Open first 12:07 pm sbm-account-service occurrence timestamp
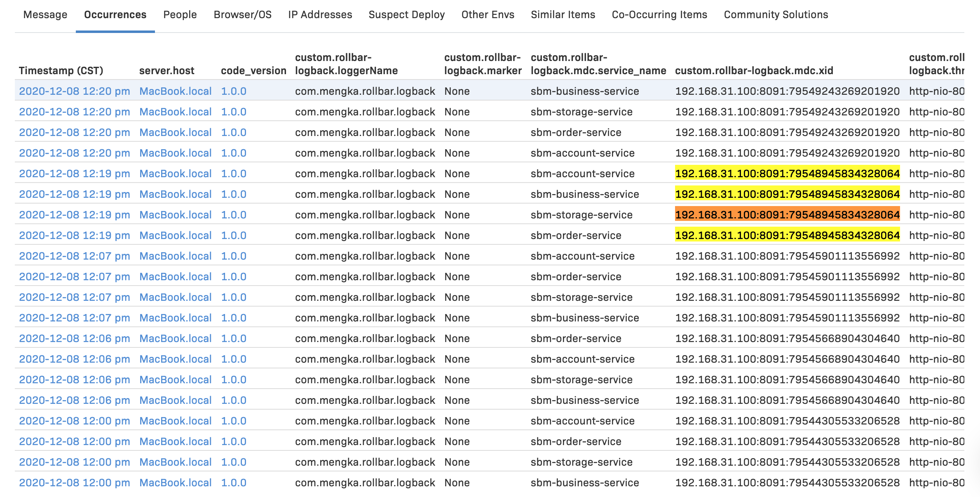The width and height of the screenshot is (980, 497). click(74, 256)
